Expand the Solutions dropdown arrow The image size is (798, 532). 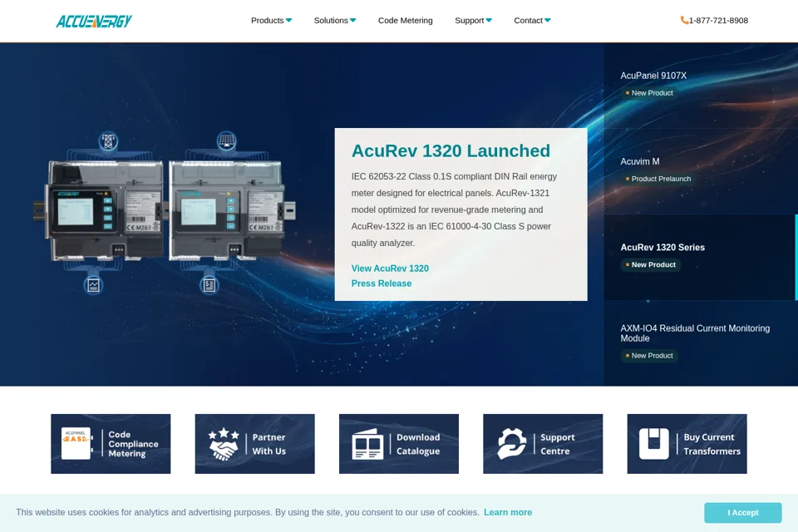(x=352, y=20)
